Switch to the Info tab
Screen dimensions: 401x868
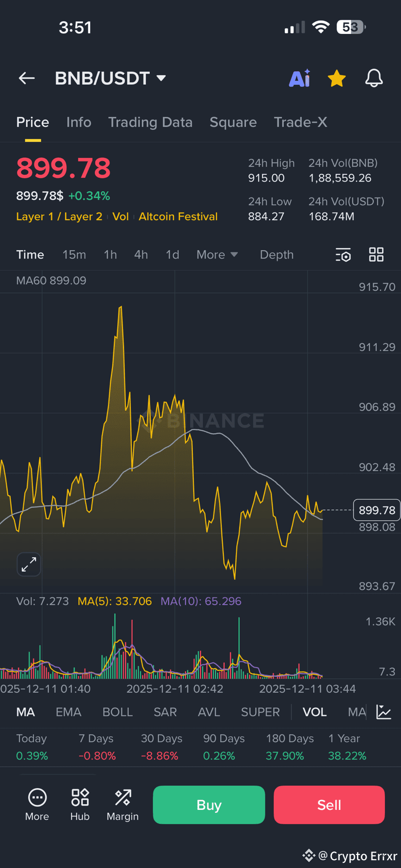click(78, 122)
